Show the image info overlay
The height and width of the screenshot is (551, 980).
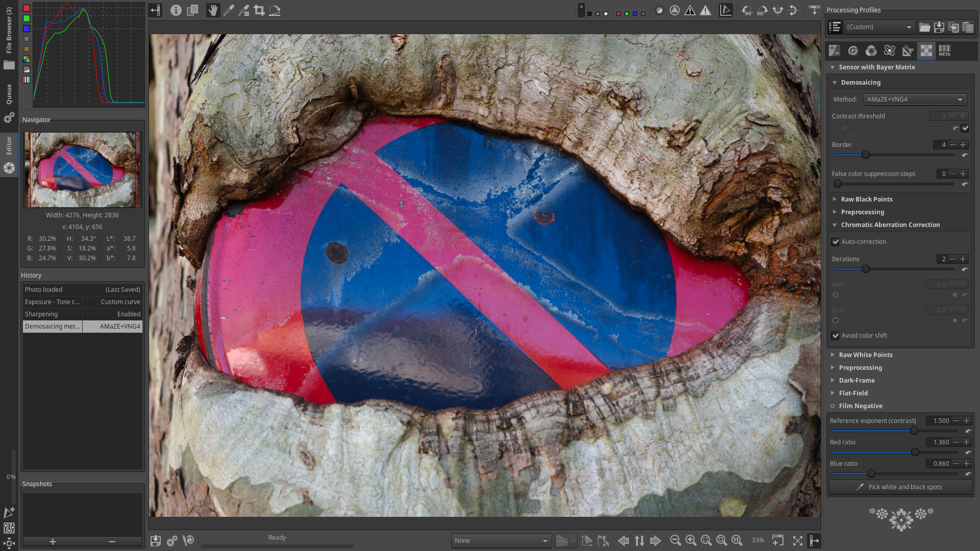tap(176, 10)
